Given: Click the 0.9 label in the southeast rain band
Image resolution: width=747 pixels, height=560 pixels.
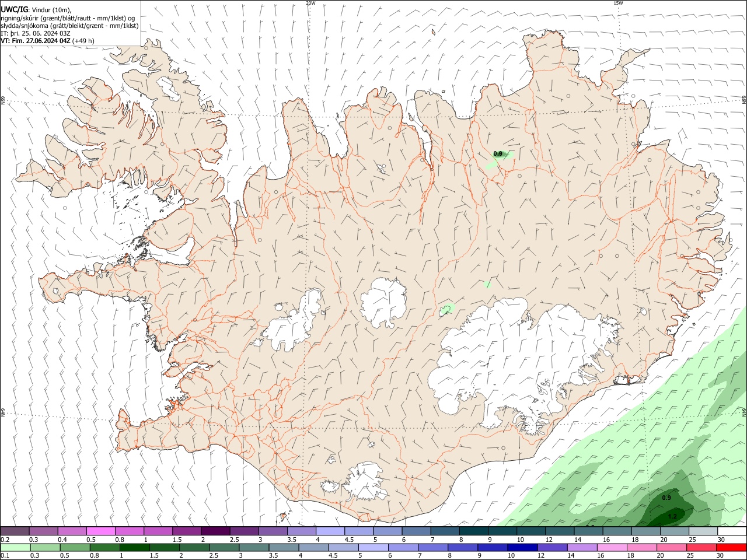Looking at the screenshot, I should 666,498.
